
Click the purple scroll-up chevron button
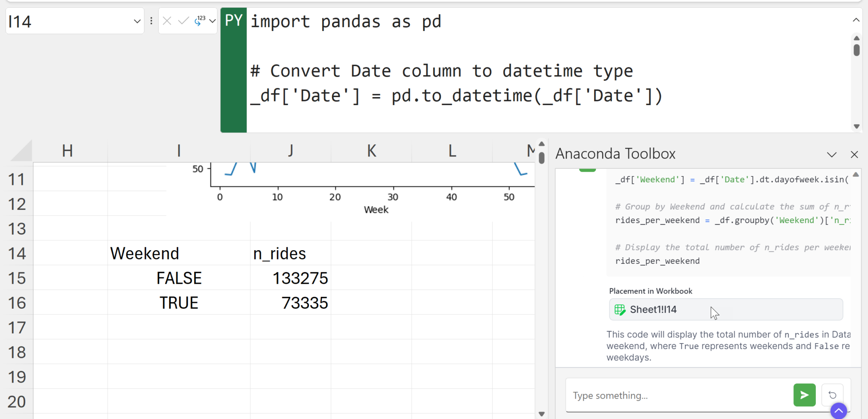coord(838,411)
